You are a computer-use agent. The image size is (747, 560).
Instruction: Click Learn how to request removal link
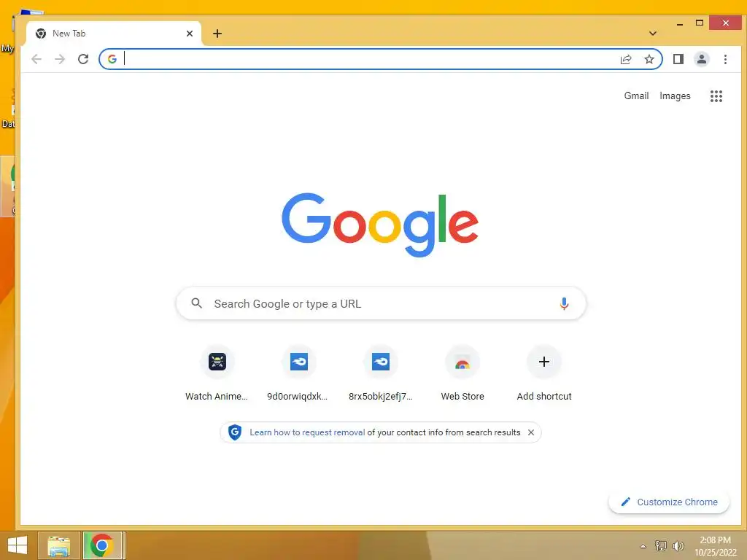coord(307,432)
